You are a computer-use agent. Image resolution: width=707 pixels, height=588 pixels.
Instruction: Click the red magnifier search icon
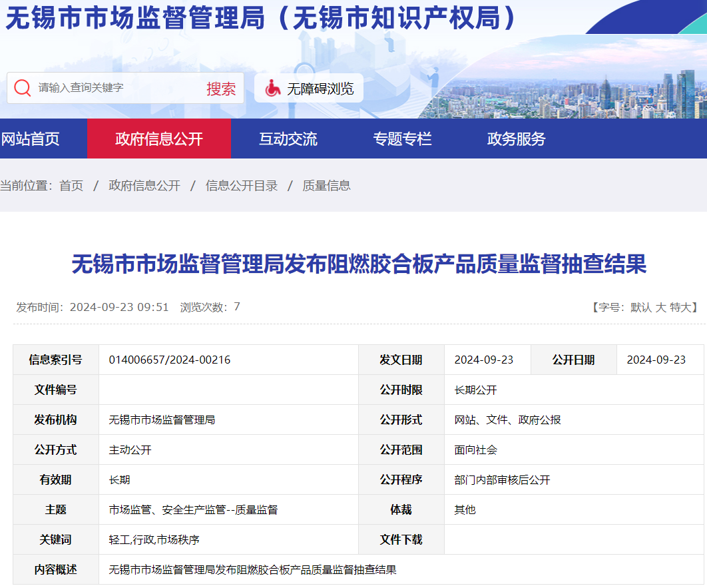[x=23, y=87]
